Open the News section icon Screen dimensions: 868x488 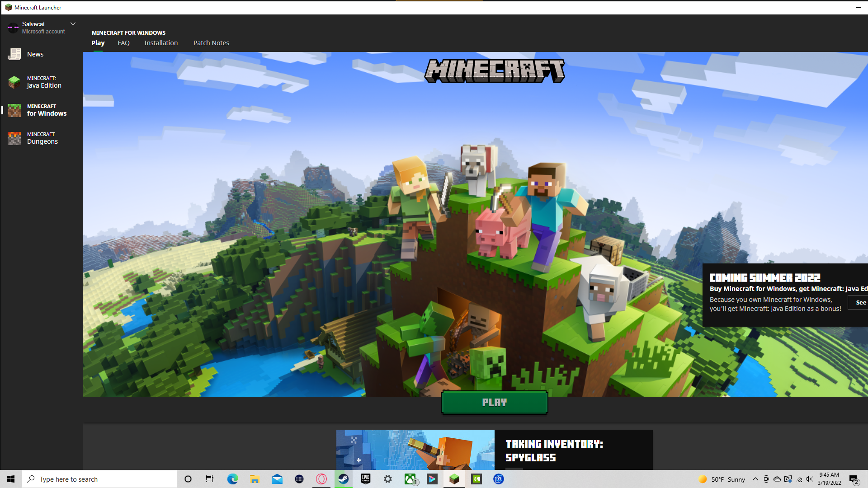tap(14, 54)
